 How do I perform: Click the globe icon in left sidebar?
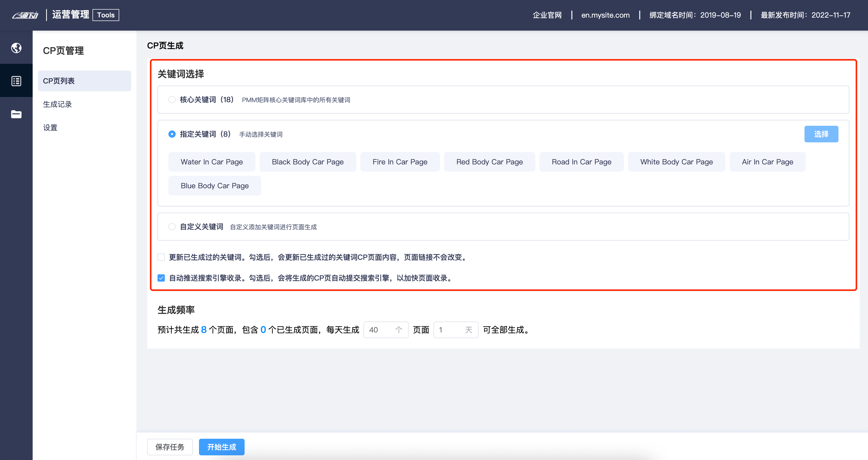point(16,48)
